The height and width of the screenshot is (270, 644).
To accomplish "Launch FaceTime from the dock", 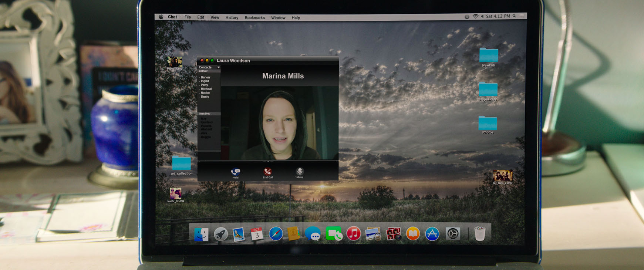I will [x=334, y=234].
